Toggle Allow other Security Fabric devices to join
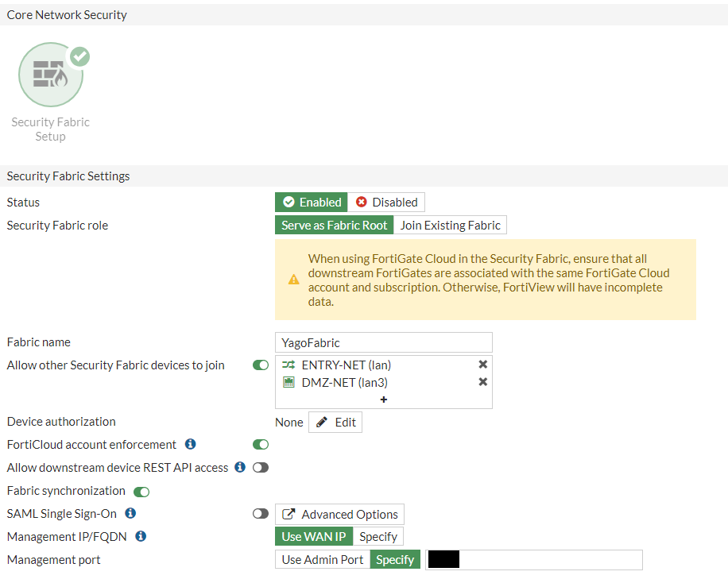The image size is (728, 583). 261,365
